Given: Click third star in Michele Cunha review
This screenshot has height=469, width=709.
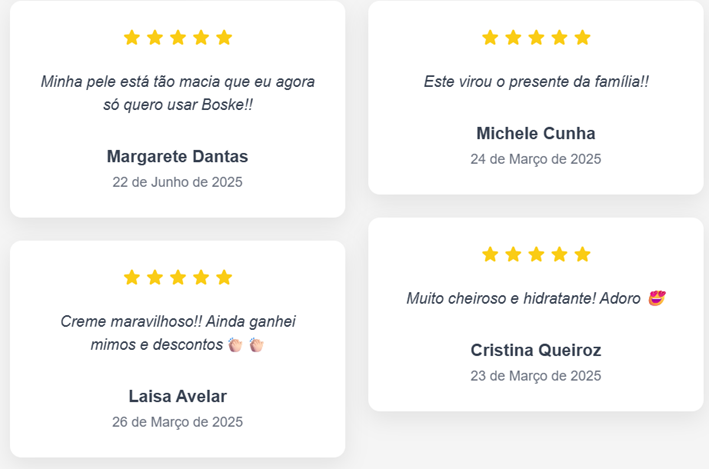Looking at the screenshot, I should (x=536, y=38).
